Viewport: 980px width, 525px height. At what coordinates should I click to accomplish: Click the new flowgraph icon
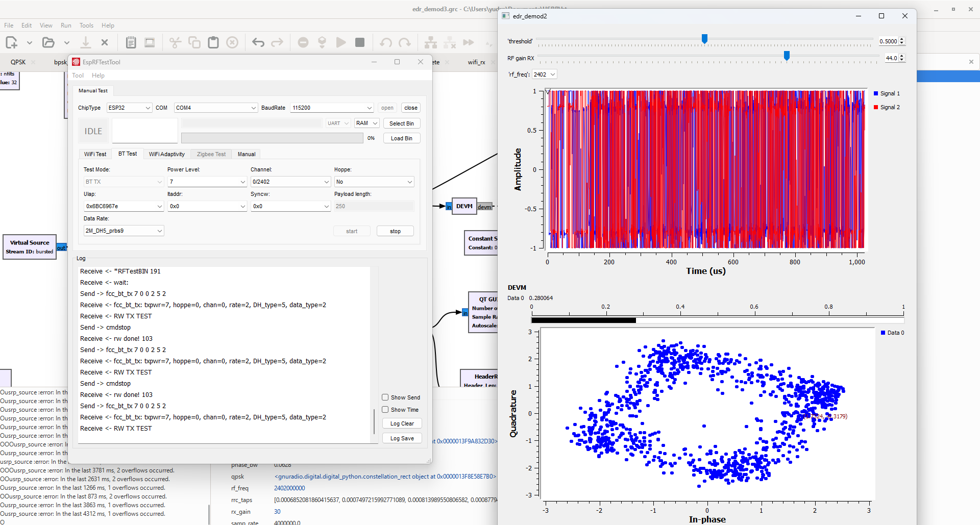[x=11, y=42]
